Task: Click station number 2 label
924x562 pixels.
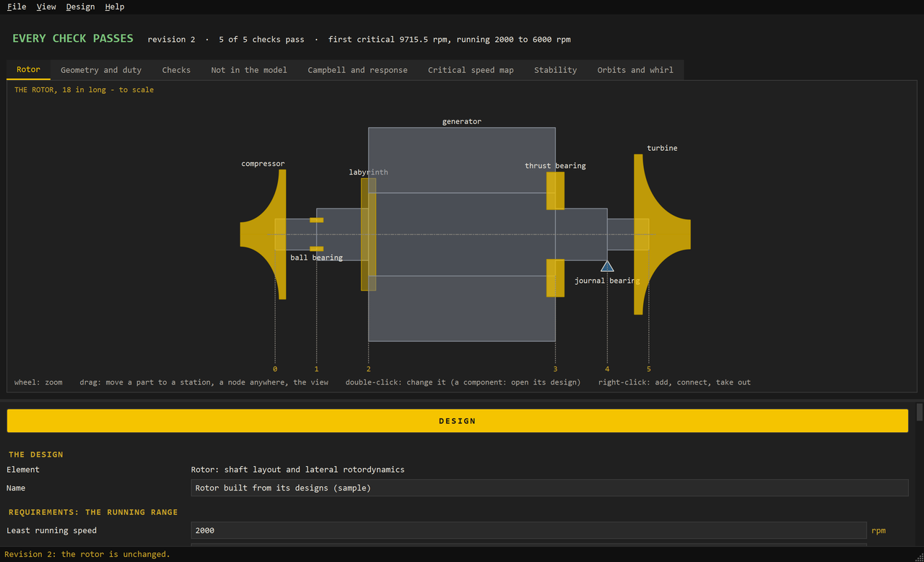Action: [368, 369]
